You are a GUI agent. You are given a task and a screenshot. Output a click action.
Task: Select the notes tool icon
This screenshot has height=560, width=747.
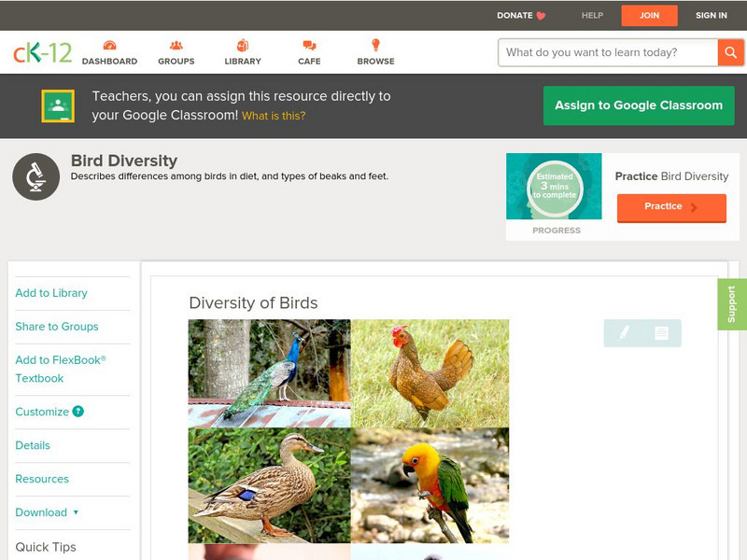point(661,332)
